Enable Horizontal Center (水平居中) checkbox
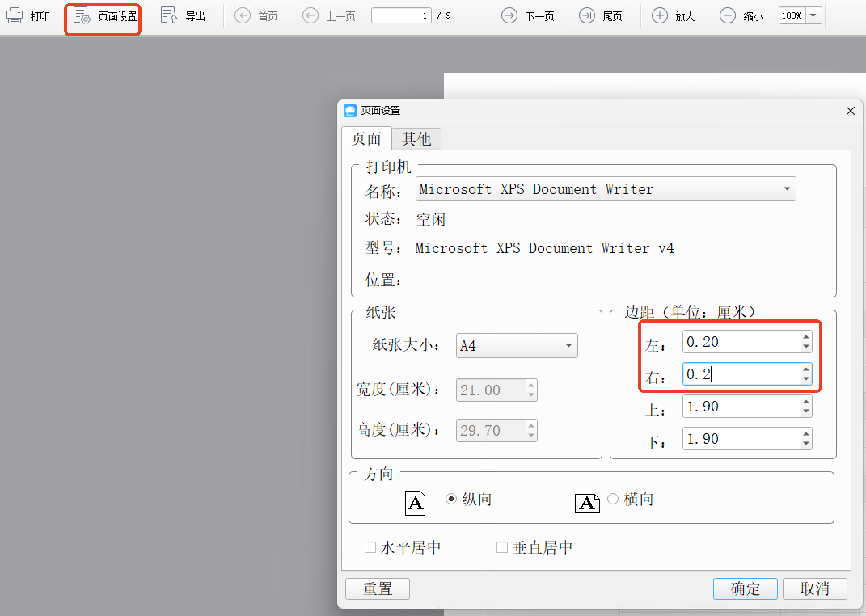The width and height of the screenshot is (866, 616). 370,548
